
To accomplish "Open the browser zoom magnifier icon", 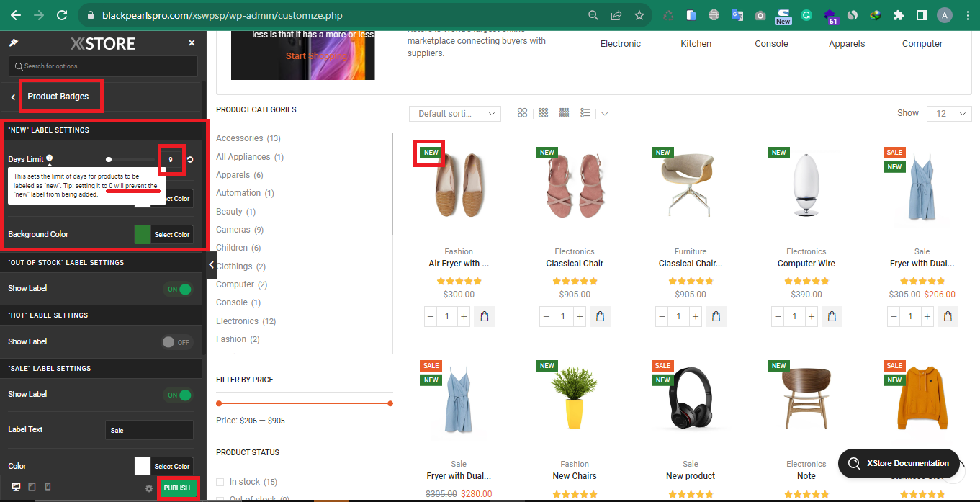I will pyautogui.click(x=593, y=14).
